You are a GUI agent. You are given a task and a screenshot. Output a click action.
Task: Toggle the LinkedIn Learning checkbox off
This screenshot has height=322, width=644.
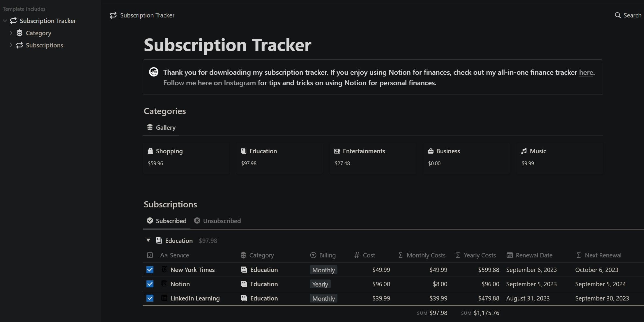(150, 298)
